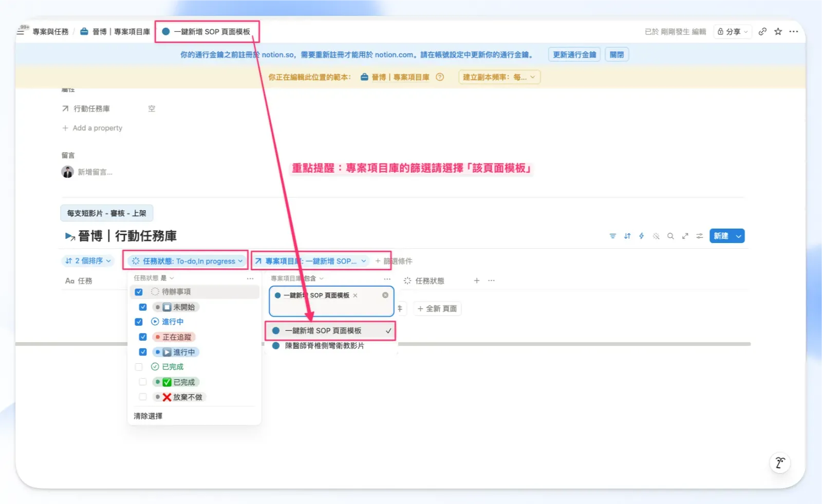Copy page link icon

tap(762, 32)
